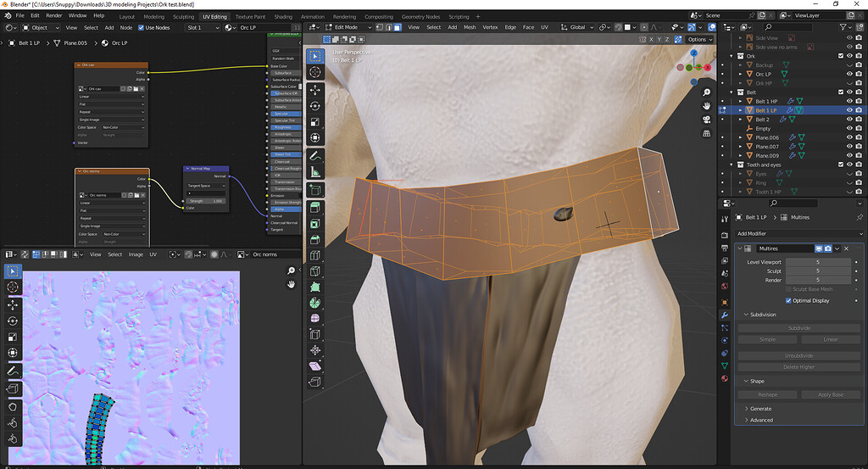This screenshot has height=469, width=868.
Task: Switch to the Texture Paint workspace tab
Action: (250, 16)
